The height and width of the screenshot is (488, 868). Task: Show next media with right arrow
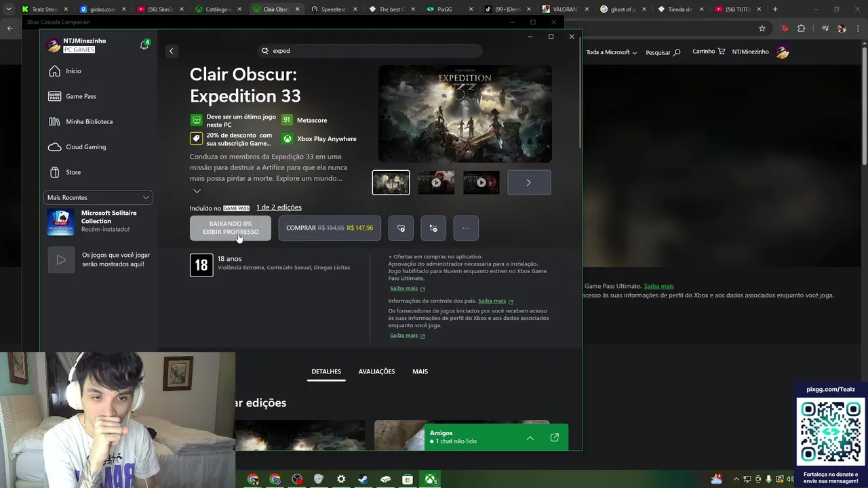click(529, 182)
